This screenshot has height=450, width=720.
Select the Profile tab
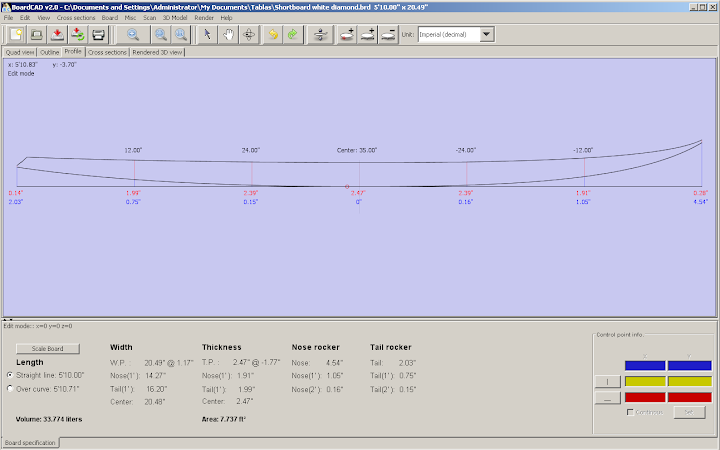tap(73, 51)
